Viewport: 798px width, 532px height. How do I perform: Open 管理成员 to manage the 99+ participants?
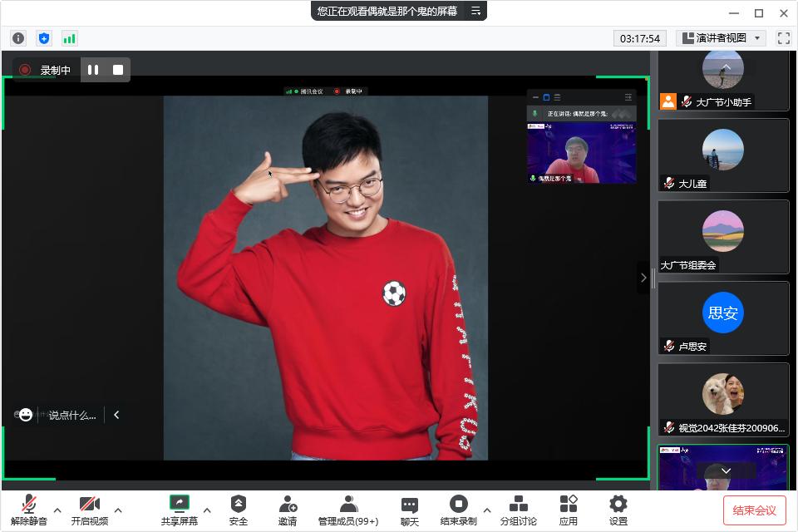tap(347, 509)
